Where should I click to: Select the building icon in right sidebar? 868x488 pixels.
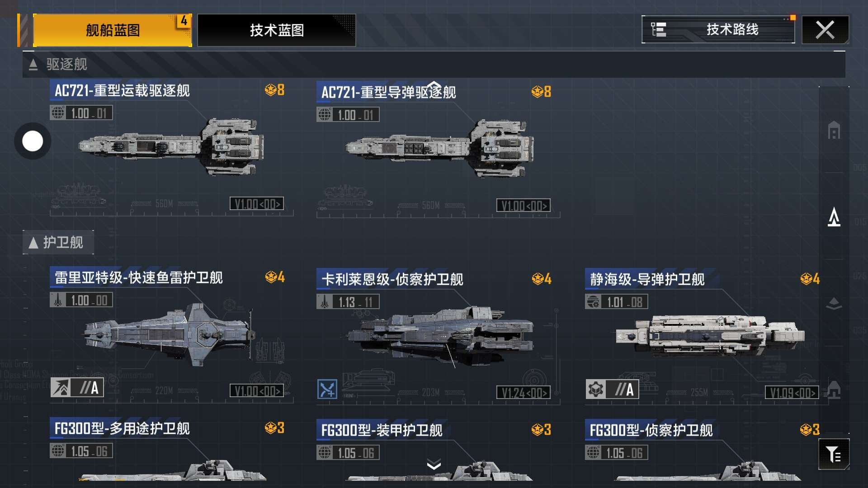[x=834, y=131]
